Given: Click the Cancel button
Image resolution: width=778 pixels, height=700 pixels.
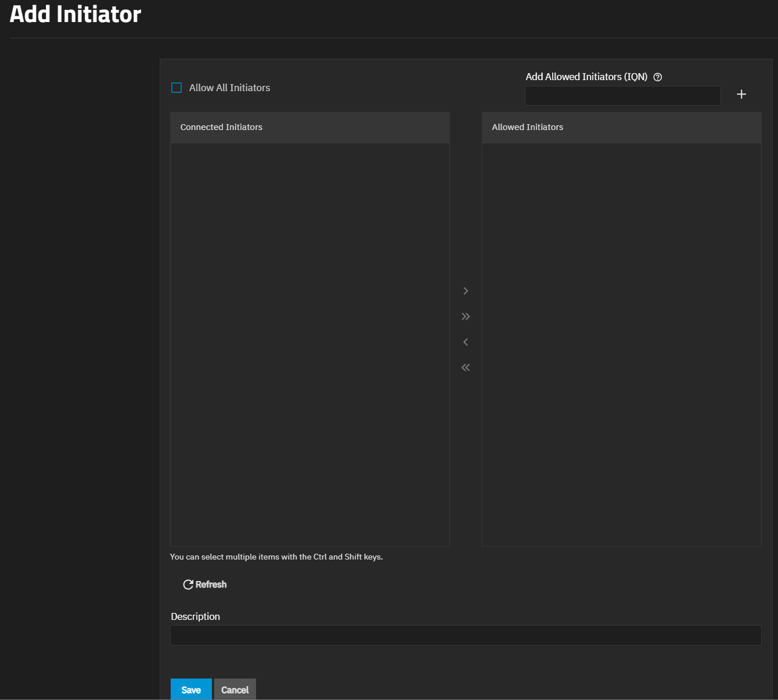Looking at the screenshot, I should pyautogui.click(x=235, y=690).
